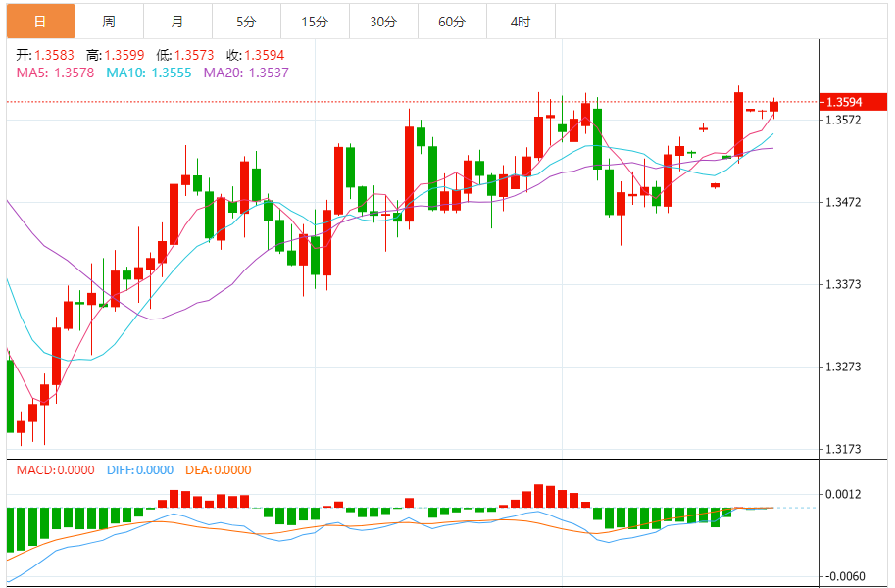
Task: Click the MA5: 1.3578 indicator label
Action: [55, 73]
